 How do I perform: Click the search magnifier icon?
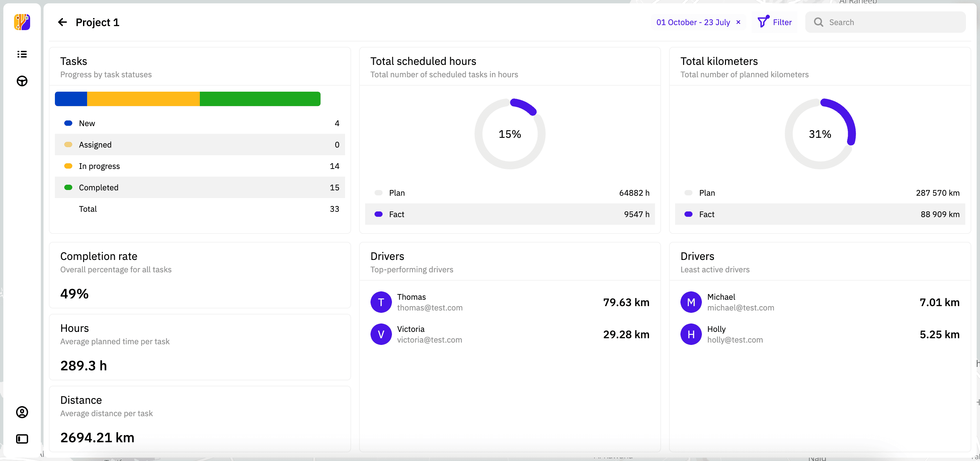[818, 22]
